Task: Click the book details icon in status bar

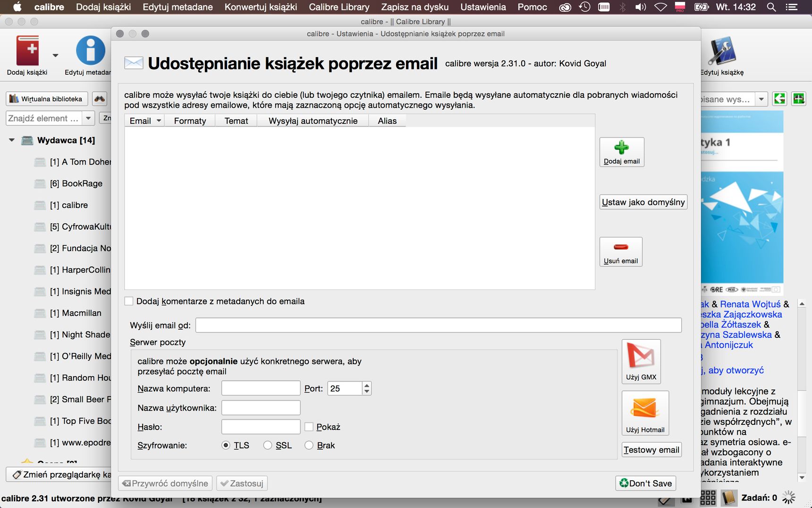Action: click(x=728, y=498)
